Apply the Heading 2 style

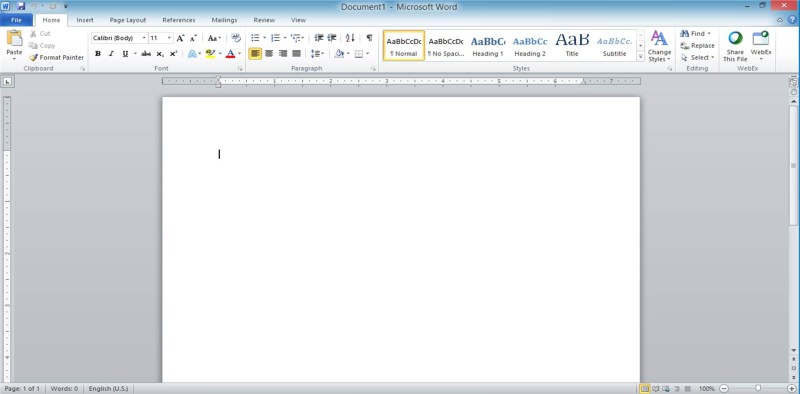click(530, 46)
